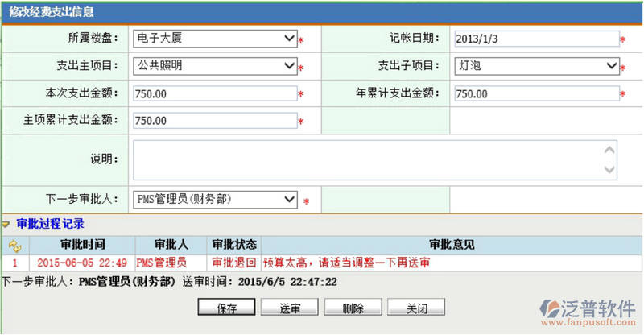Viewport: 644px width, 335px height.
Task: Open the 支出主项目 dropdown showing 公共照明
Action: pos(215,66)
